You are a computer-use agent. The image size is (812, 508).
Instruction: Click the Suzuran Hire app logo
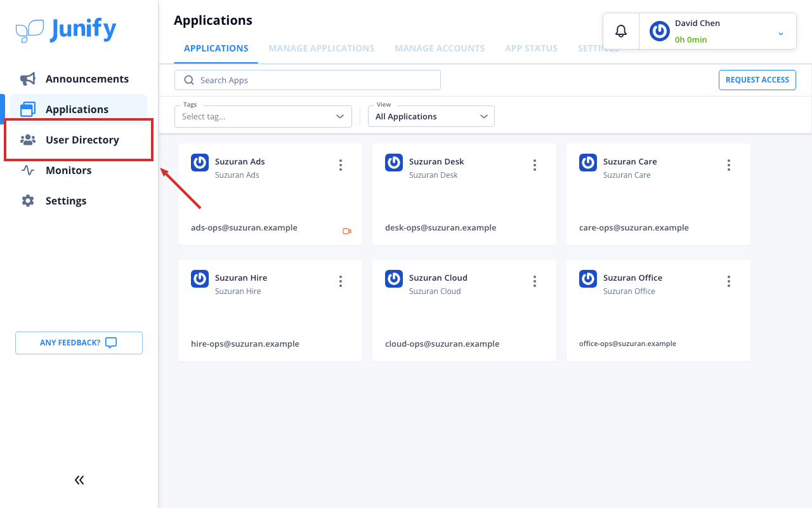pyautogui.click(x=200, y=279)
